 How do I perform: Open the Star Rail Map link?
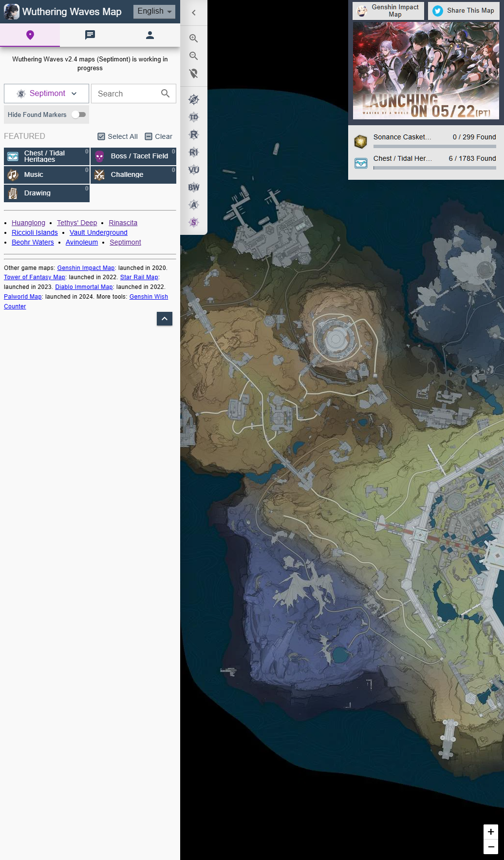click(x=139, y=277)
